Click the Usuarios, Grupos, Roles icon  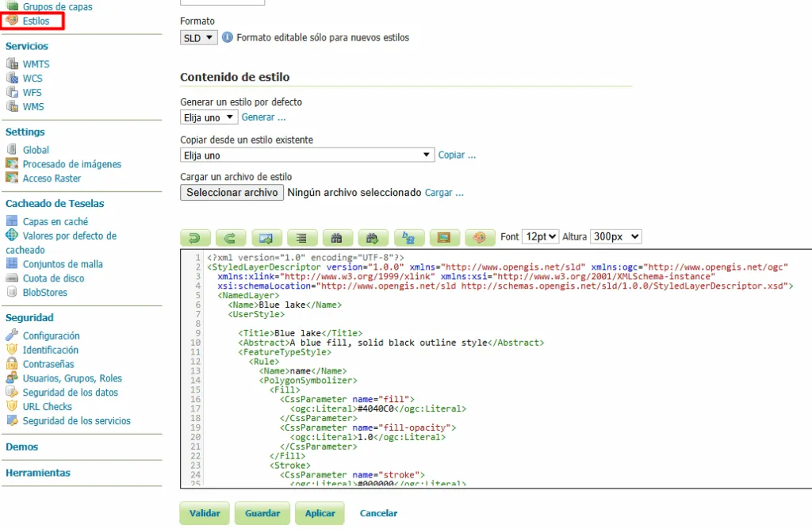point(12,378)
